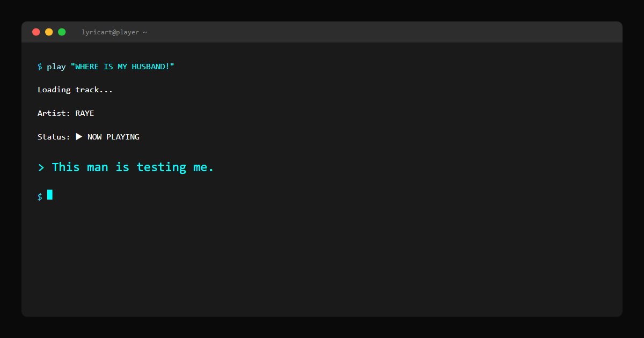This screenshot has width=644, height=338.
Task: Click the "NOW PLAYING" status text
Action: coord(113,137)
